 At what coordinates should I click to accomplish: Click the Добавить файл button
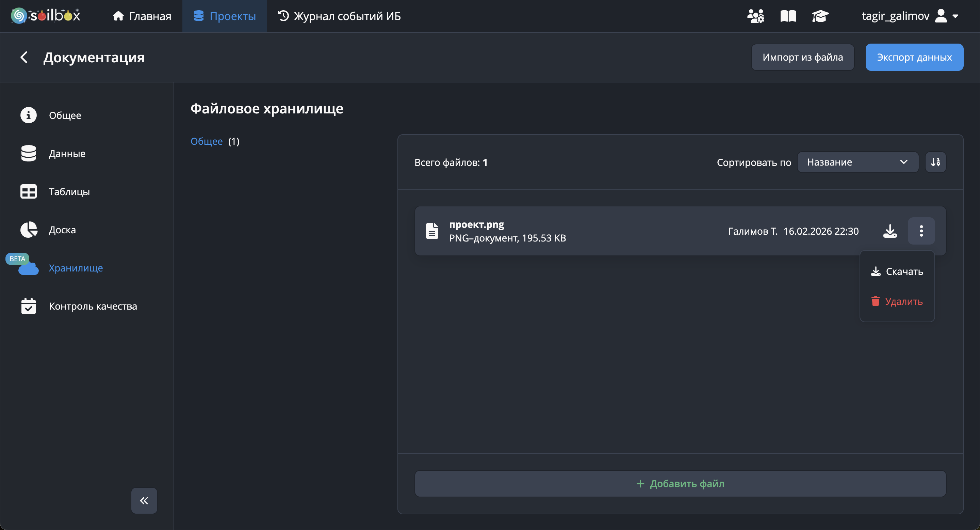click(x=680, y=484)
